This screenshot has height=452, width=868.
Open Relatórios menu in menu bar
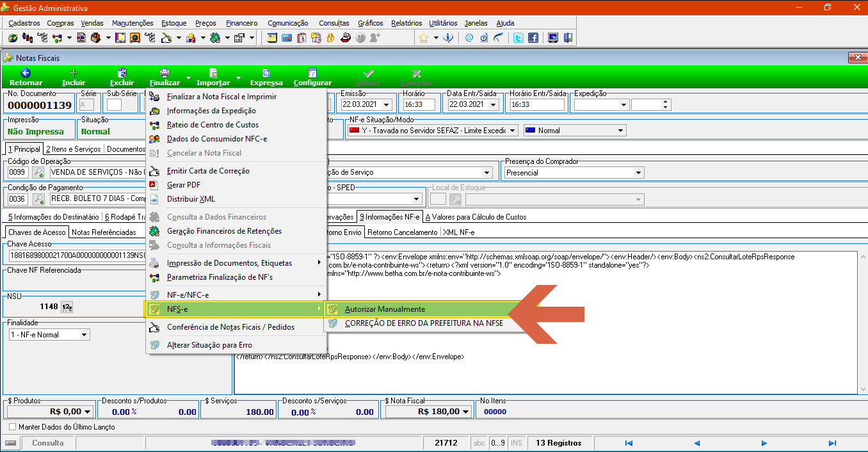(407, 23)
